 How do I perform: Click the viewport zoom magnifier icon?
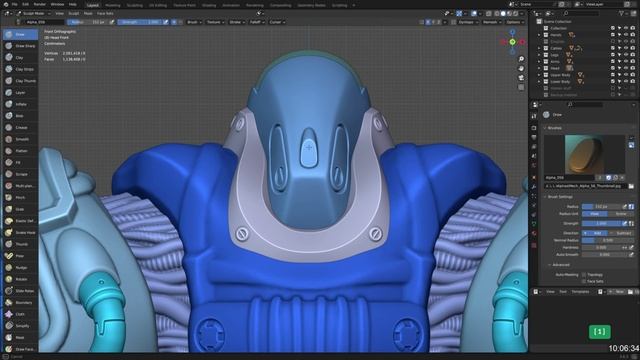(x=521, y=59)
